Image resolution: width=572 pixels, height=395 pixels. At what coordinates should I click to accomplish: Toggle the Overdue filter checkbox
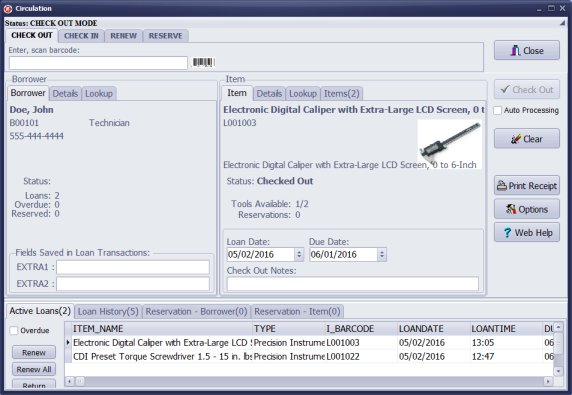coord(14,330)
